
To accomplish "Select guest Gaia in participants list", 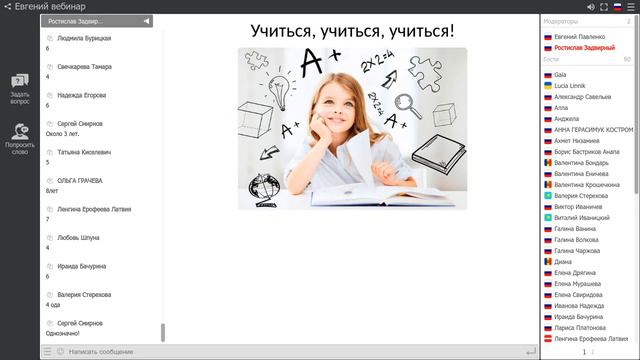I will point(560,75).
